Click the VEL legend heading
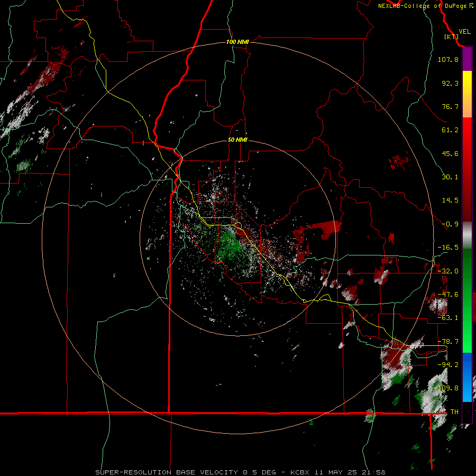Screen dimensions: 476x476 (464, 31)
